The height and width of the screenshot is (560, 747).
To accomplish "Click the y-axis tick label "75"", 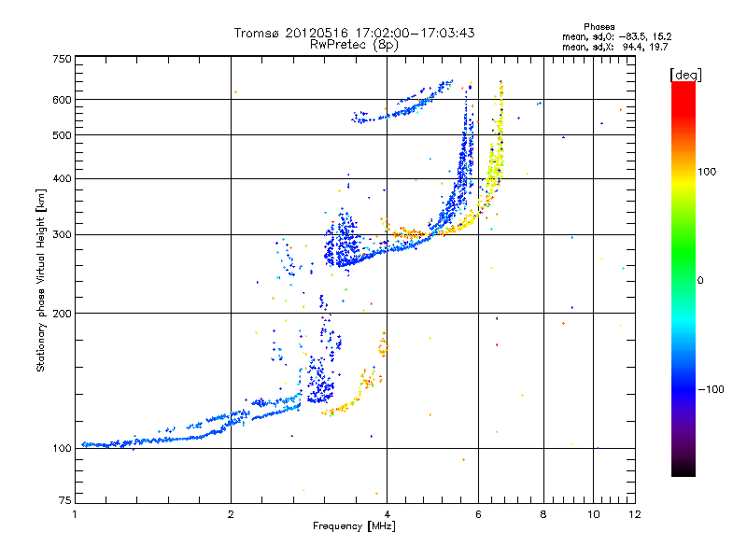I will tap(65, 500).
